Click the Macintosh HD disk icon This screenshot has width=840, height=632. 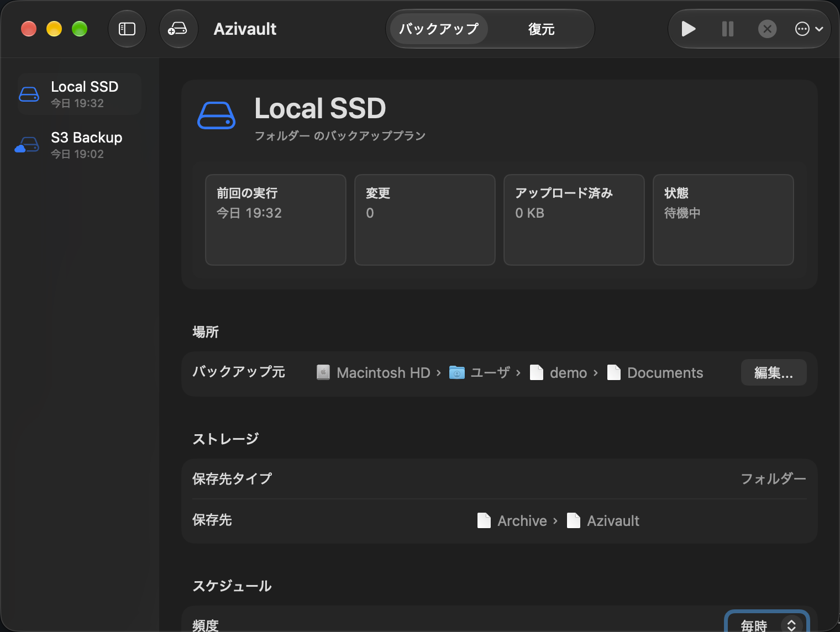point(323,372)
